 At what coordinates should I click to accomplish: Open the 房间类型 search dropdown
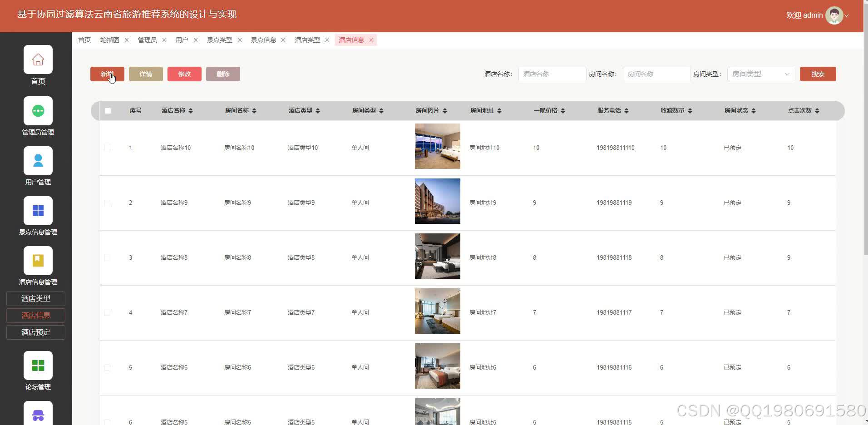[761, 74]
